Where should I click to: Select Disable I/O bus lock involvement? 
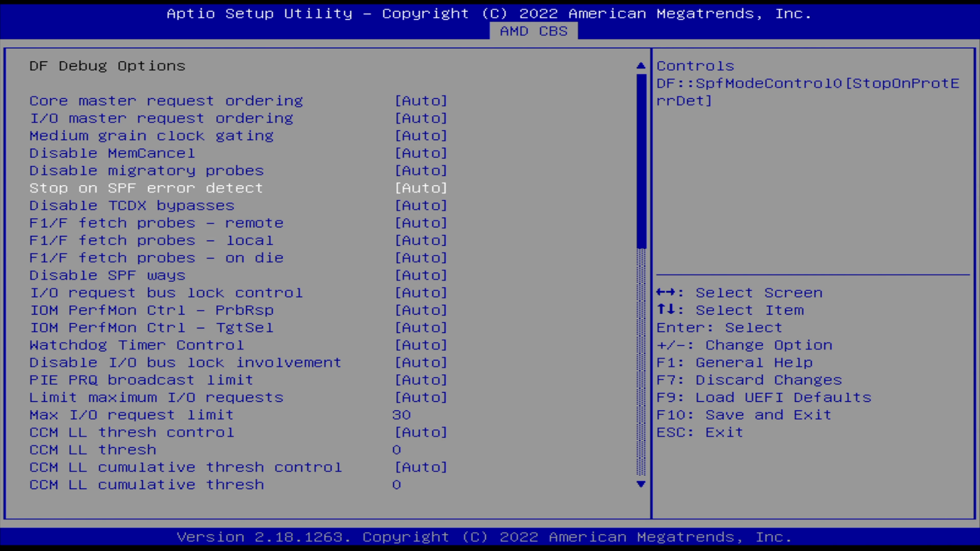pyautogui.click(x=186, y=363)
